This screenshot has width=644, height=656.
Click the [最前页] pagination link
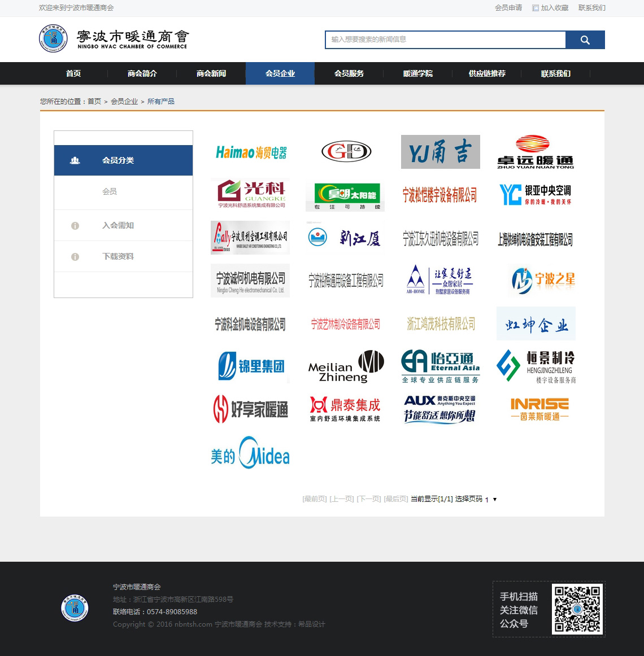(315, 498)
